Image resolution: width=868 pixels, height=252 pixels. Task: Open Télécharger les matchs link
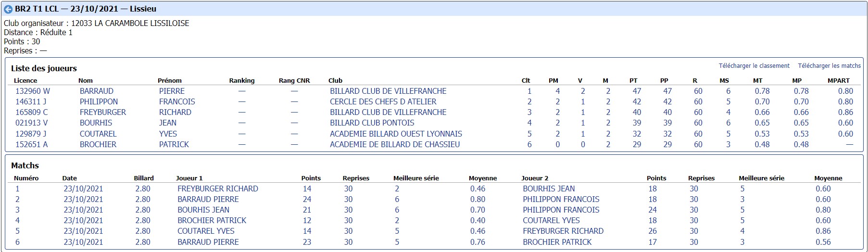coord(830,66)
